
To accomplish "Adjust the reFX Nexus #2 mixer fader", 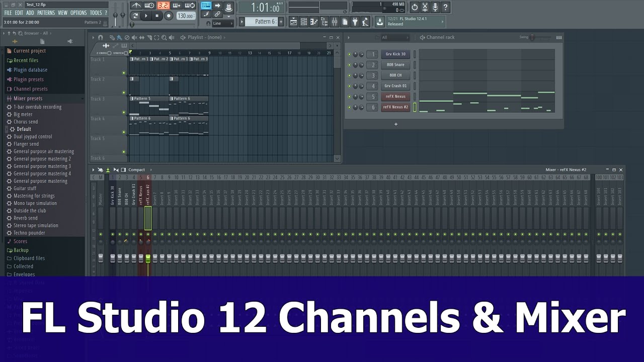I will click(x=148, y=258).
